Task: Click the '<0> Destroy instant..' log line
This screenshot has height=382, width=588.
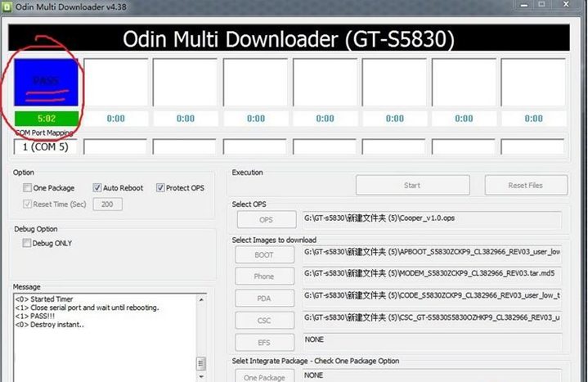Action: 49,325
